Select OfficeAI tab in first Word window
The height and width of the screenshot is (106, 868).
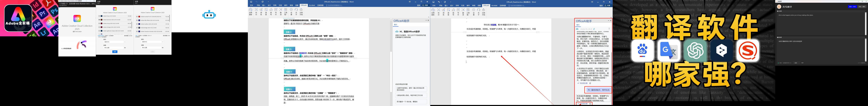pyautogui.click(x=304, y=5)
